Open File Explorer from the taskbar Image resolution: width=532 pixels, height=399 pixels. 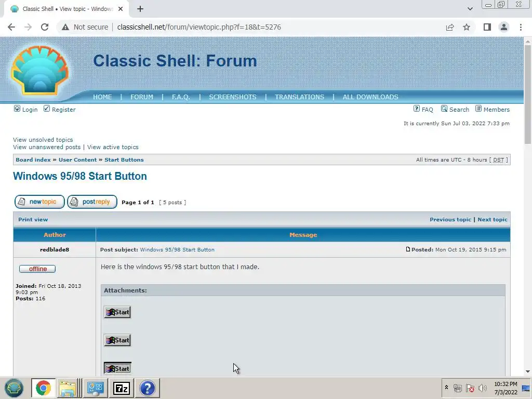(69, 388)
